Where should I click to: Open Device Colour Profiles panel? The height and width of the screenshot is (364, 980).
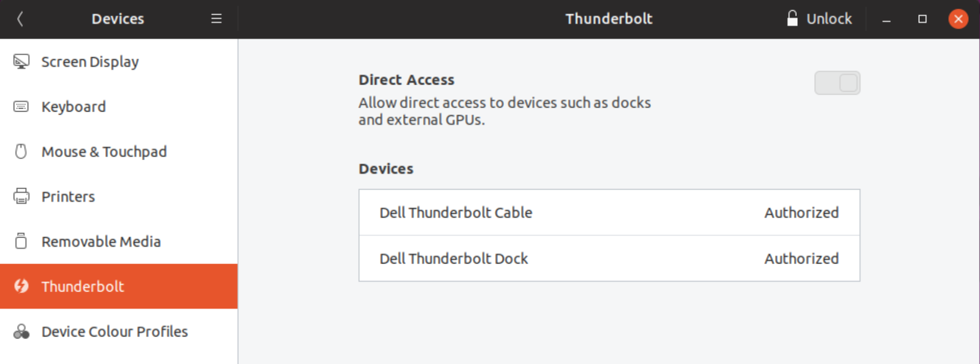tap(119, 331)
